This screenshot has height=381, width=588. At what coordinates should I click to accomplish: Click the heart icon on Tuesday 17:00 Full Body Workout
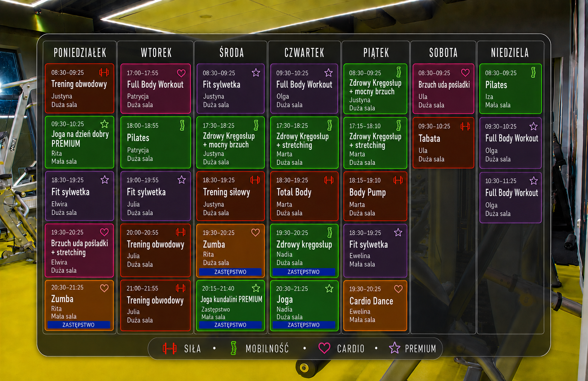(x=181, y=73)
